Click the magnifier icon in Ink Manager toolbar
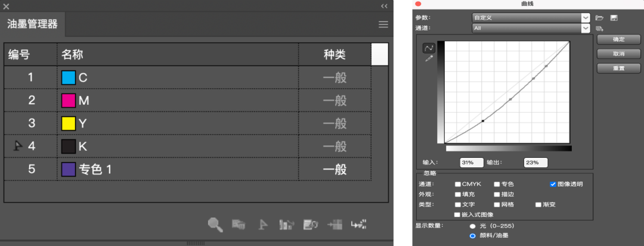644x246 pixels. tap(215, 225)
